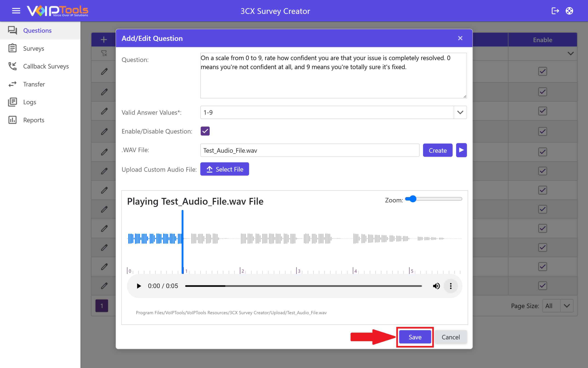Click the logout icon in header
Screen dimensions: 588x368
coord(555,11)
